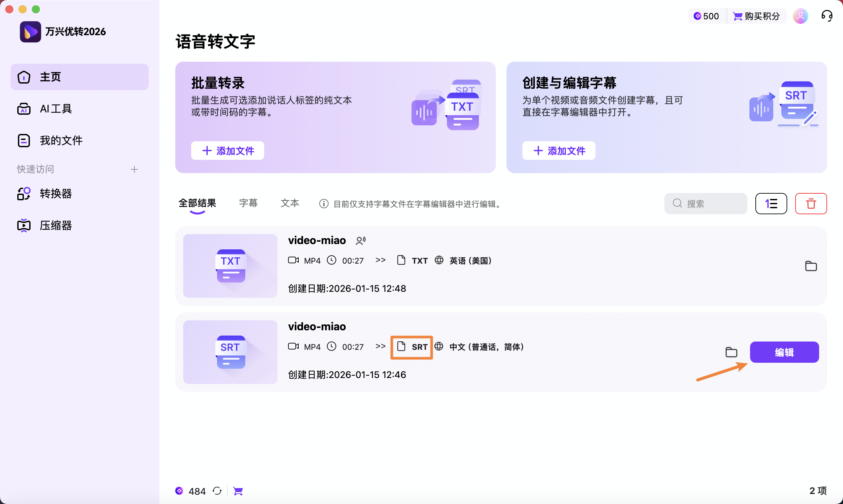Click the speaker-label icon next to video-miao title

coord(361,240)
